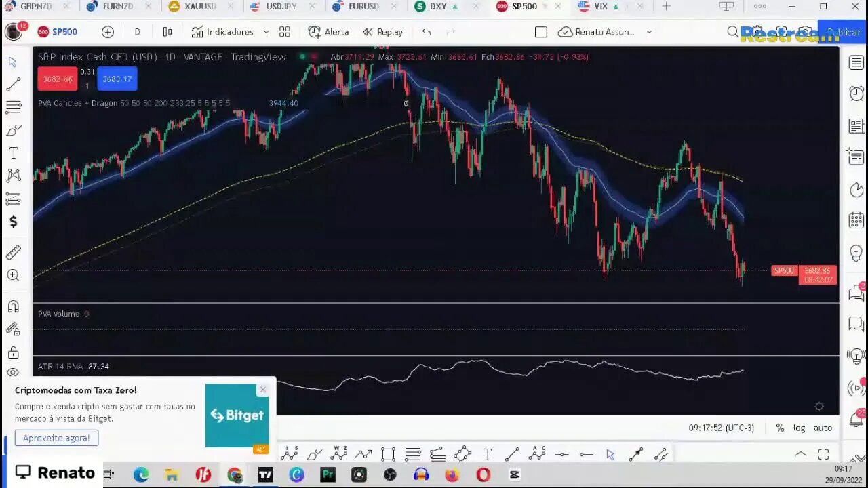Open the Indicadores indicators dialog
The image size is (868, 488).
click(222, 32)
